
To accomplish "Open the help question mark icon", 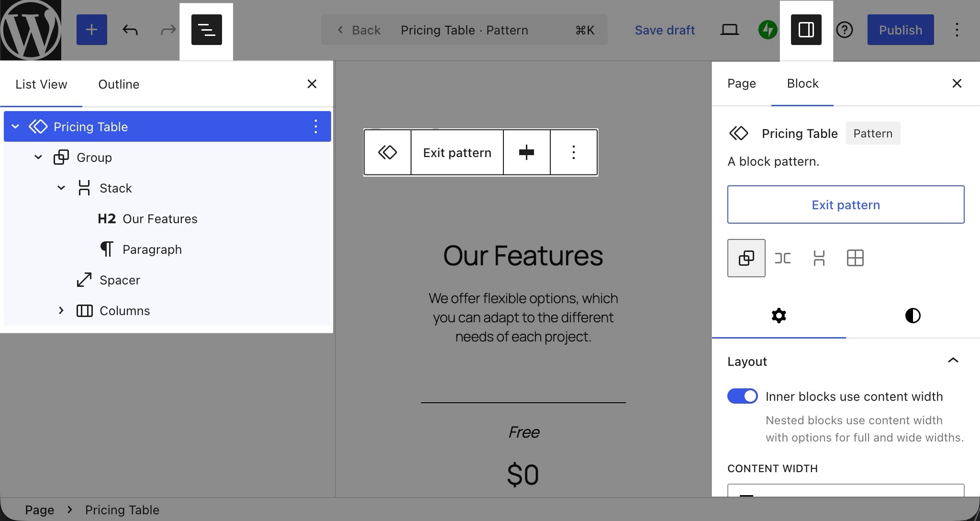I will coord(845,30).
